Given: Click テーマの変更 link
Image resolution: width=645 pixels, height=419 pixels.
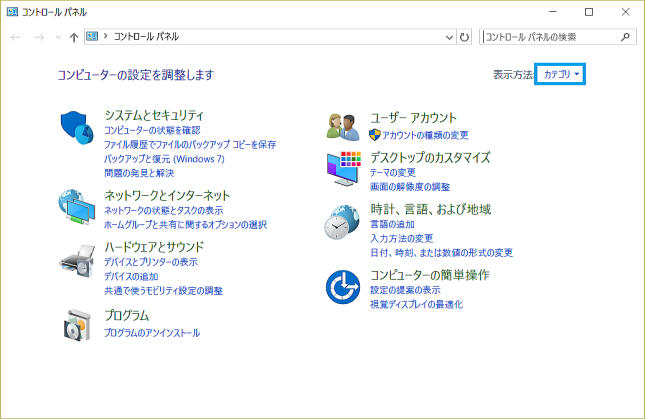Looking at the screenshot, I should click(393, 173).
